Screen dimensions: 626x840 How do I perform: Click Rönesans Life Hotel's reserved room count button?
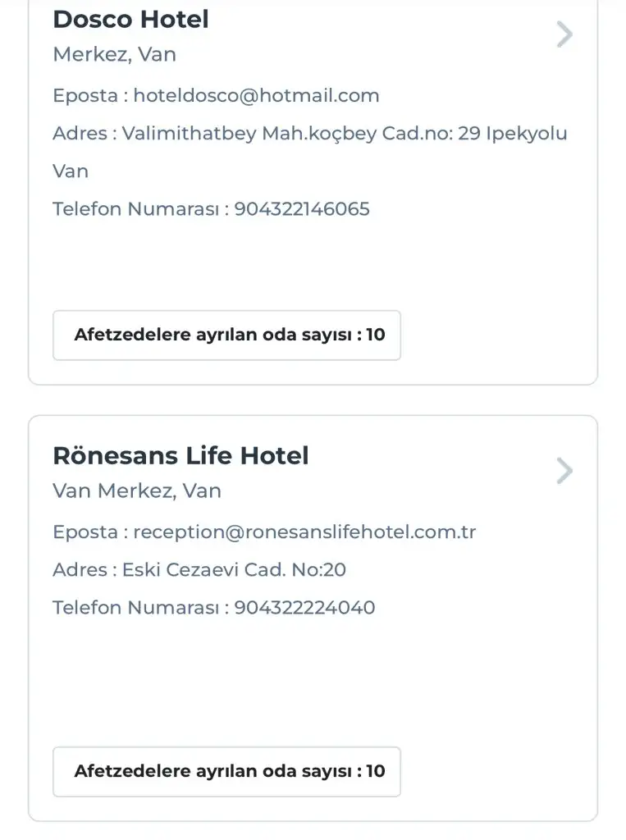[226, 771]
